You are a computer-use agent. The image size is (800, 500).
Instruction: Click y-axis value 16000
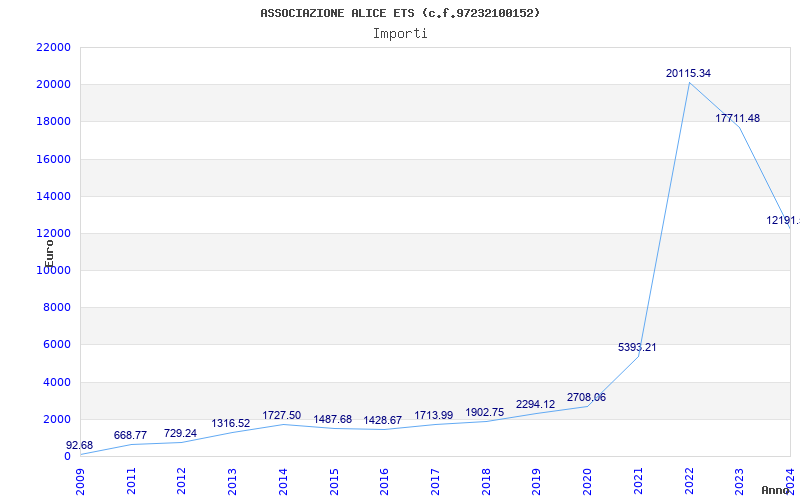click(x=53, y=159)
